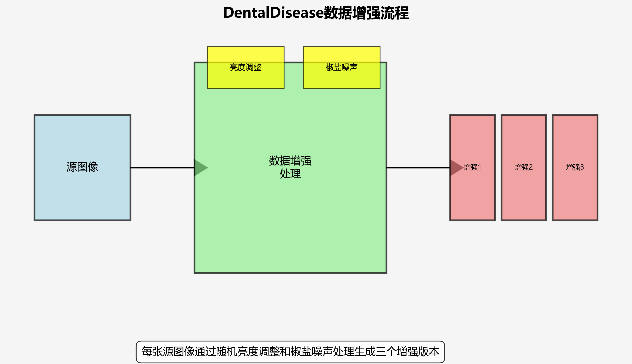Click the 数据增强处理 text in the green box
This screenshot has height=364, width=632.
(290, 167)
